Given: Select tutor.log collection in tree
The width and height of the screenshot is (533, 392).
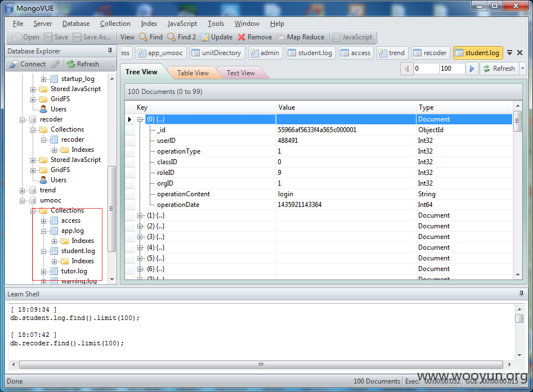Looking at the screenshot, I should [x=74, y=271].
